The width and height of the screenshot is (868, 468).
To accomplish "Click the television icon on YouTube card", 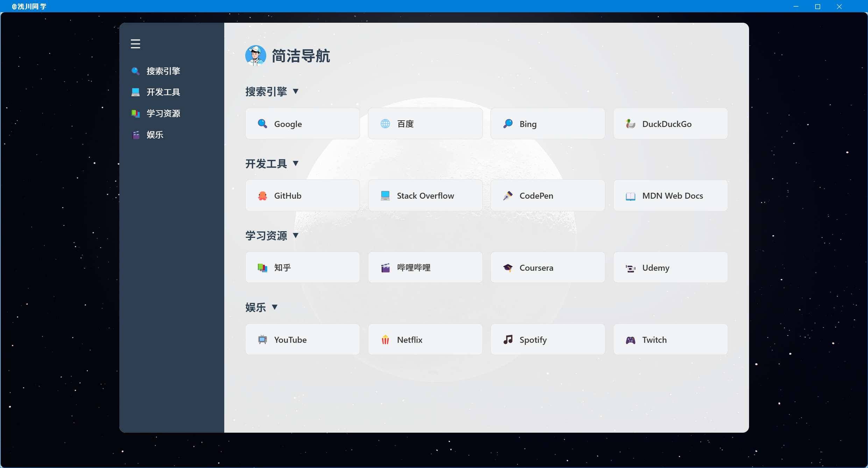I will point(262,340).
